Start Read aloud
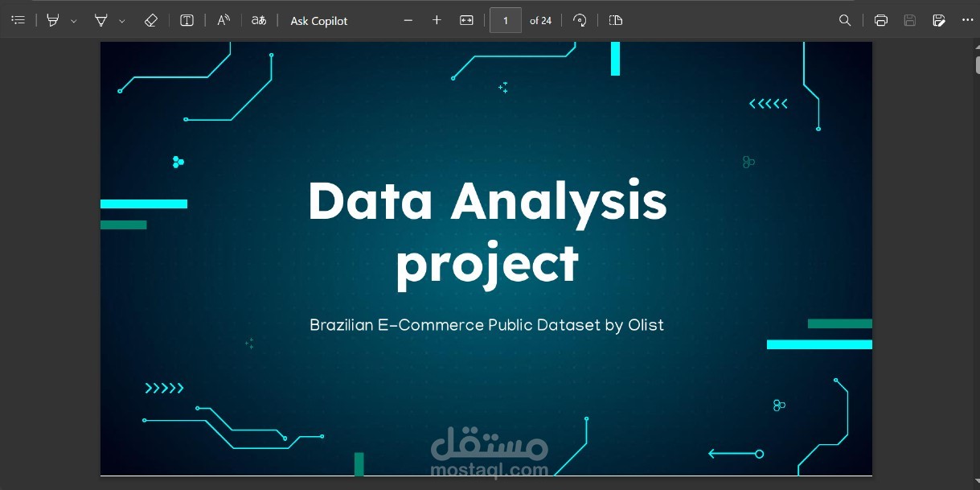 (223, 20)
